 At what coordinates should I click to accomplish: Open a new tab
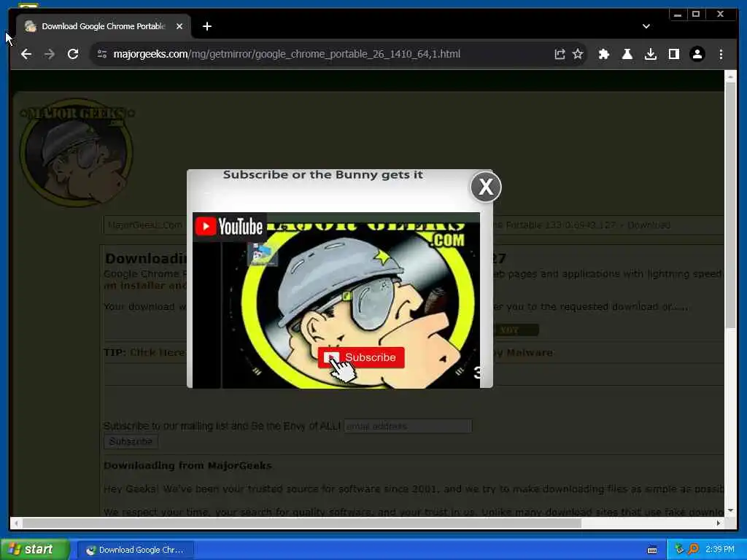pos(206,26)
